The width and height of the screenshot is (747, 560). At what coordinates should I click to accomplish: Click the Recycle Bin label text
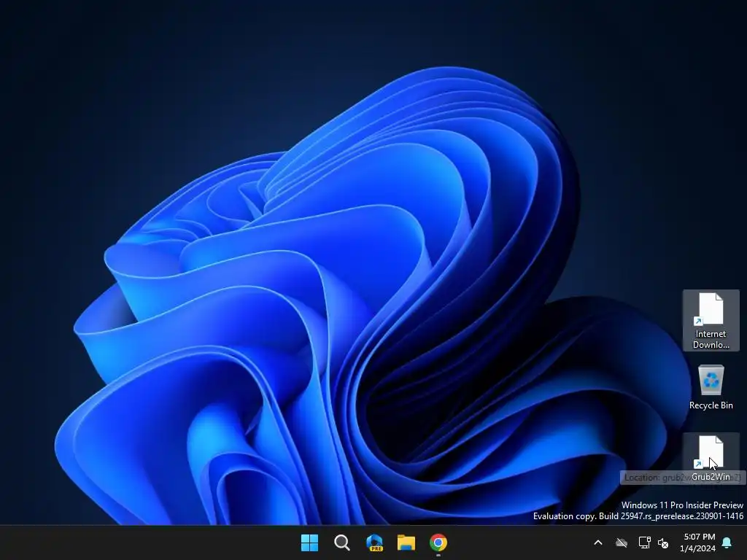pyautogui.click(x=711, y=405)
